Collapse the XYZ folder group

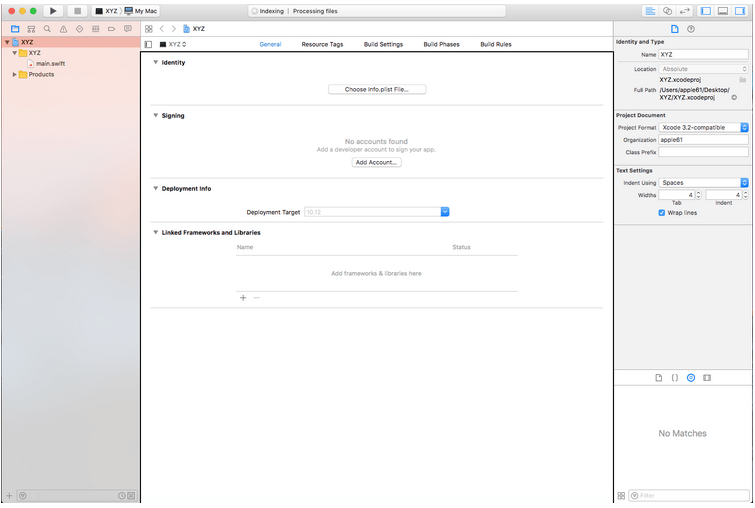point(14,52)
